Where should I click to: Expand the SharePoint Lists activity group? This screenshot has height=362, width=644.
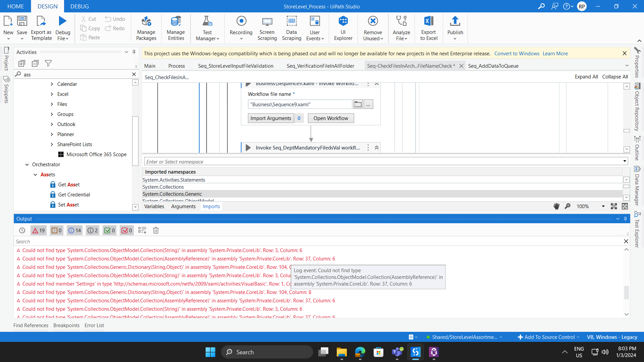(x=52, y=144)
